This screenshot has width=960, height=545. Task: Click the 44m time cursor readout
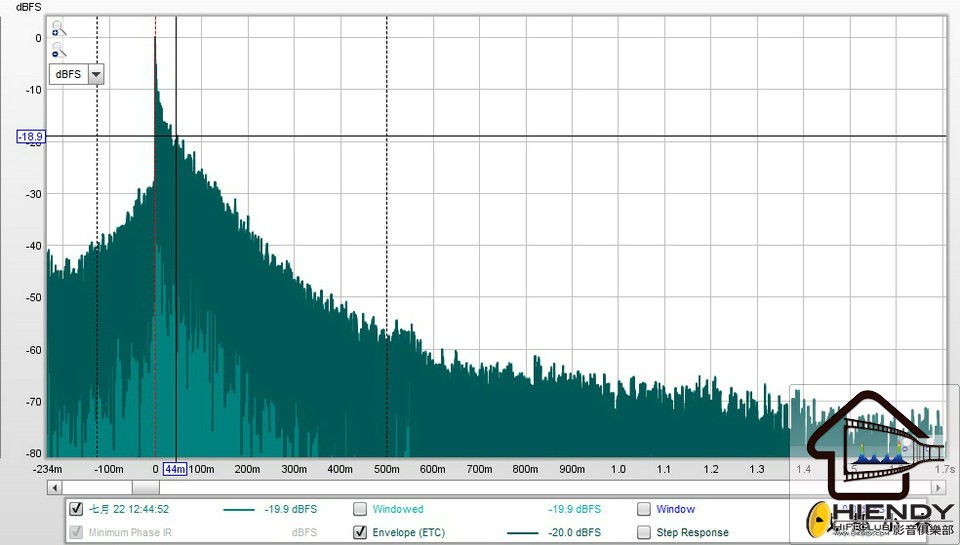coord(175,469)
